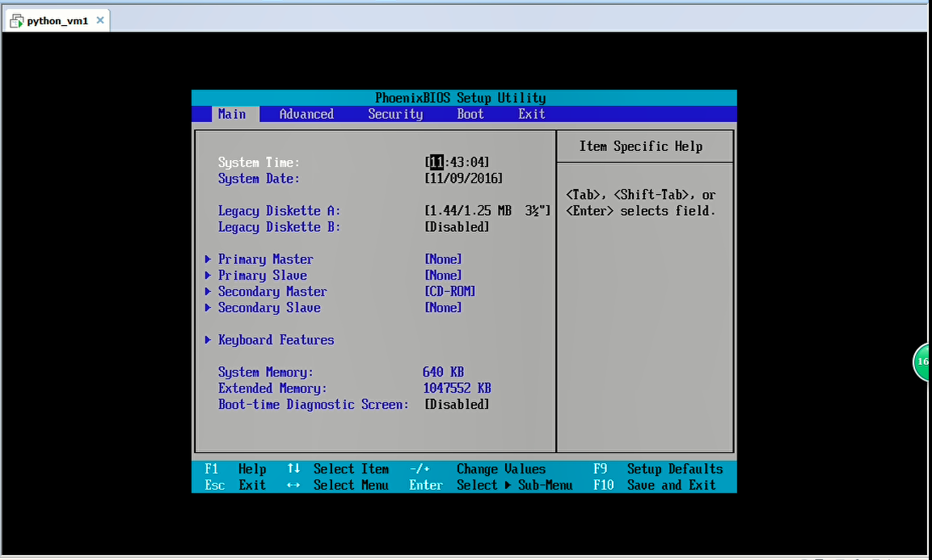Click the Item Specific Help heading
Image resolution: width=932 pixels, height=560 pixels.
(x=641, y=146)
